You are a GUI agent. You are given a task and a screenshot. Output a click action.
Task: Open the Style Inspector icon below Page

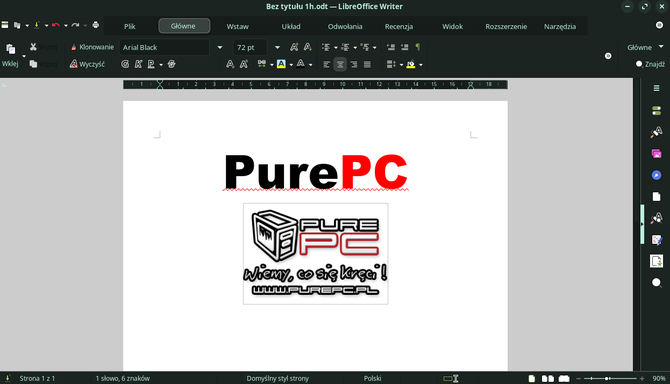point(656,218)
